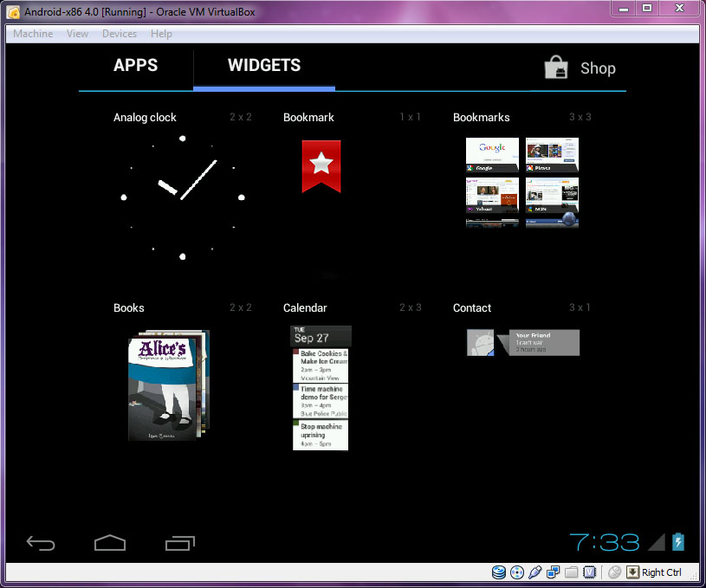This screenshot has height=588, width=706.
Task: Click the network adapters status icon
Action: click(553, 572)
